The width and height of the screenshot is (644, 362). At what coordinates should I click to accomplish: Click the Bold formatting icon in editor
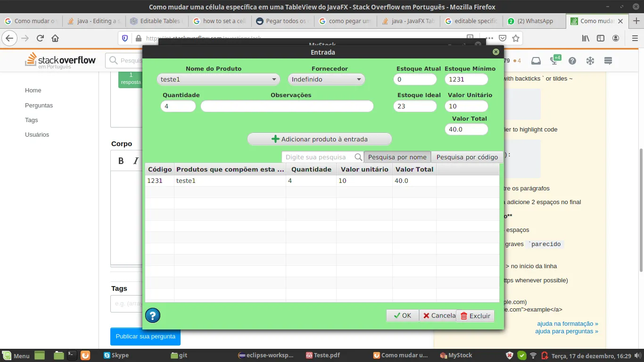(121, 161)
